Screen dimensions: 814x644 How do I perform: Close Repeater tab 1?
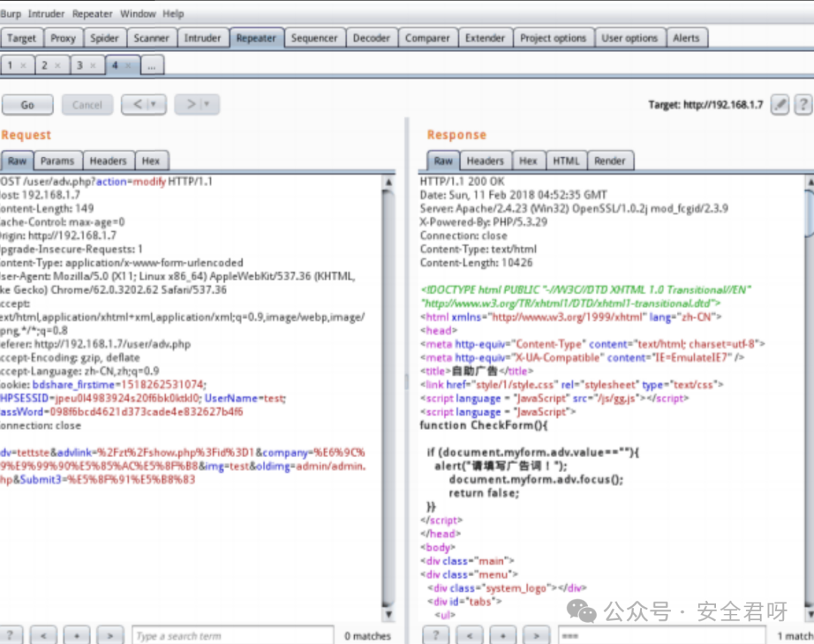23,66
